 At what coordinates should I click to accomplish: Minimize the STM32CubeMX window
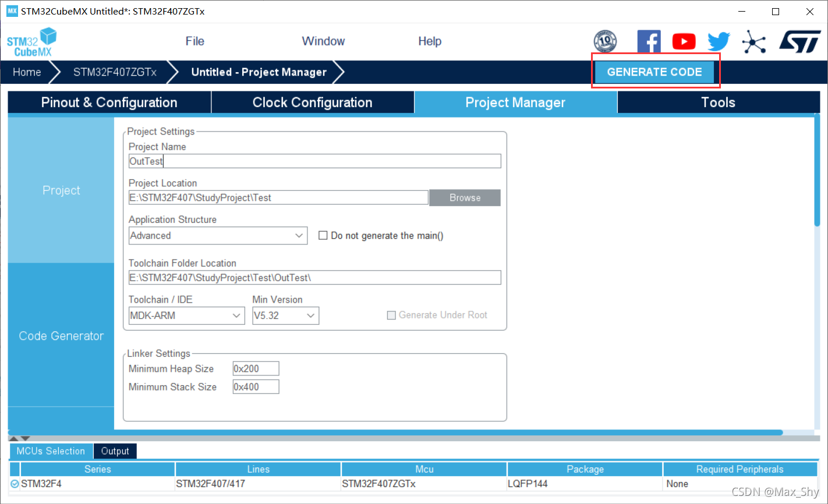(x=742, y=12)
